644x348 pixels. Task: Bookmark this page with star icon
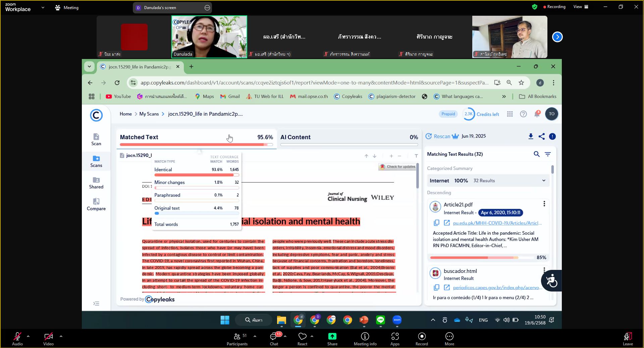(521, 82)
